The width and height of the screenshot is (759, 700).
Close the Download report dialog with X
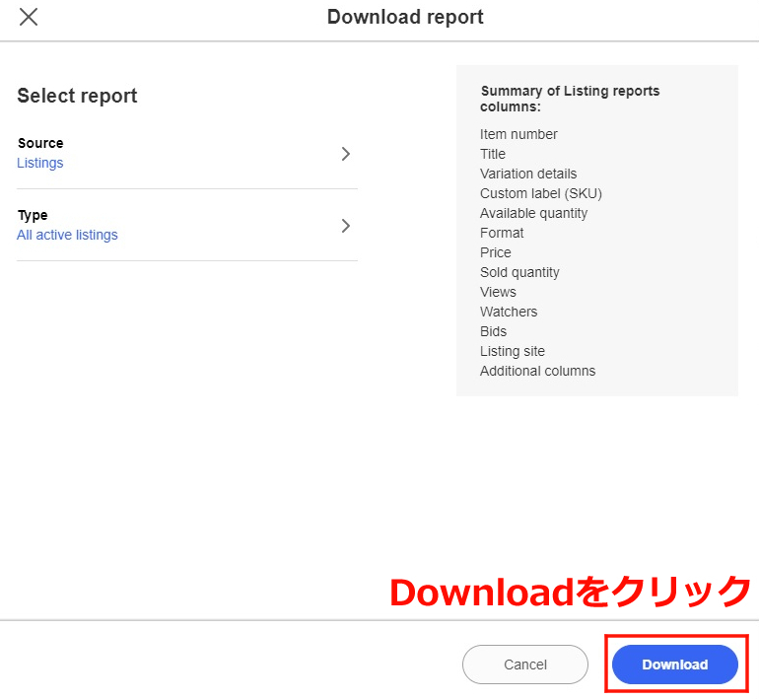pyautogui.click(x=29, y=17)
